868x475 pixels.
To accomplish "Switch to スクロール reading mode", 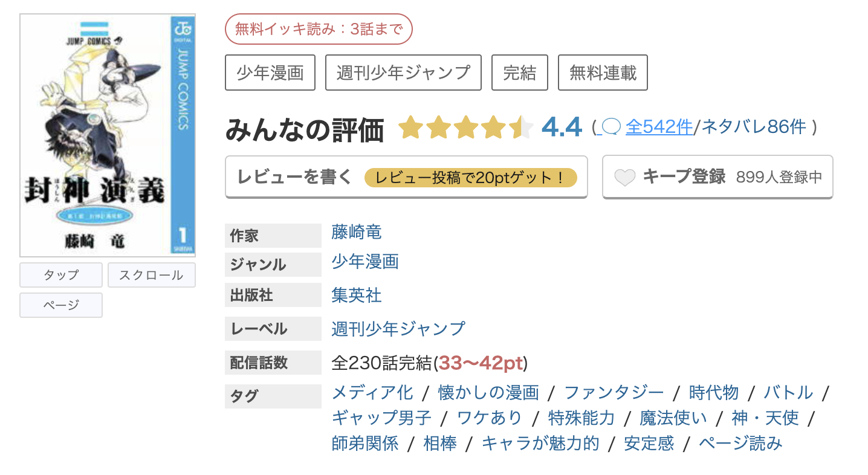I will tap(151, 274).
